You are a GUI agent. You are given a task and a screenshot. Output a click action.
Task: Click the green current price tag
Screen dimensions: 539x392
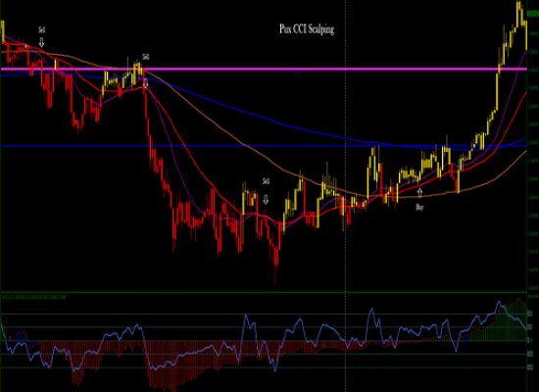tap(532, 14)
